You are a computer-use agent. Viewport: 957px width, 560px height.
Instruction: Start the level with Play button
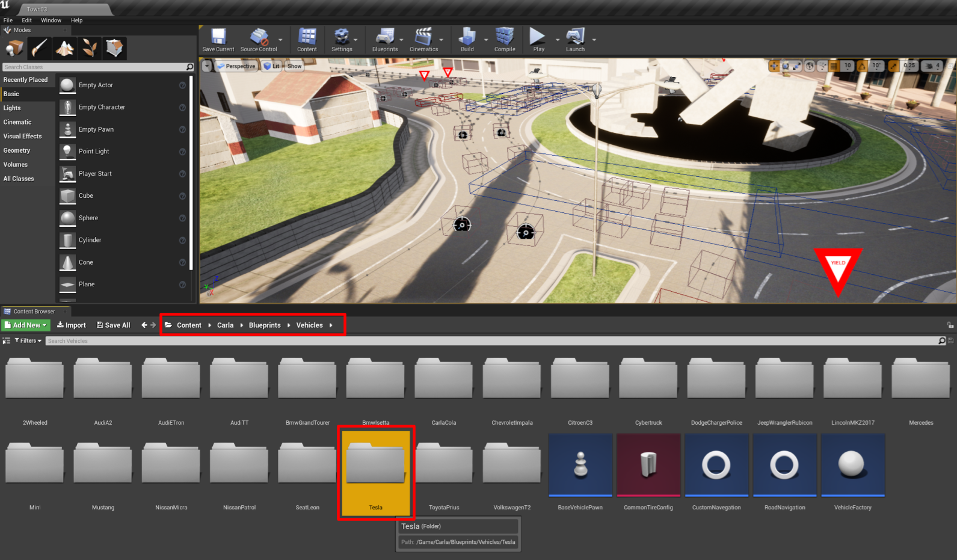coord(538,40)
